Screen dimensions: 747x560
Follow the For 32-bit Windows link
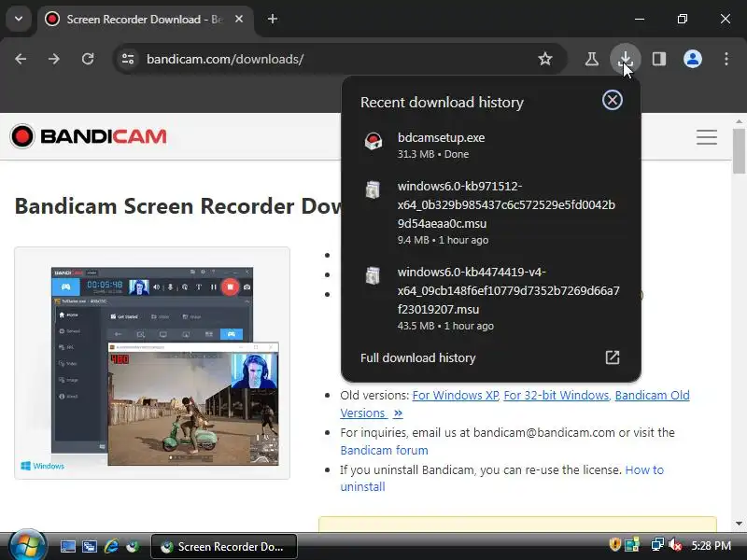click(x=557, y=395)
